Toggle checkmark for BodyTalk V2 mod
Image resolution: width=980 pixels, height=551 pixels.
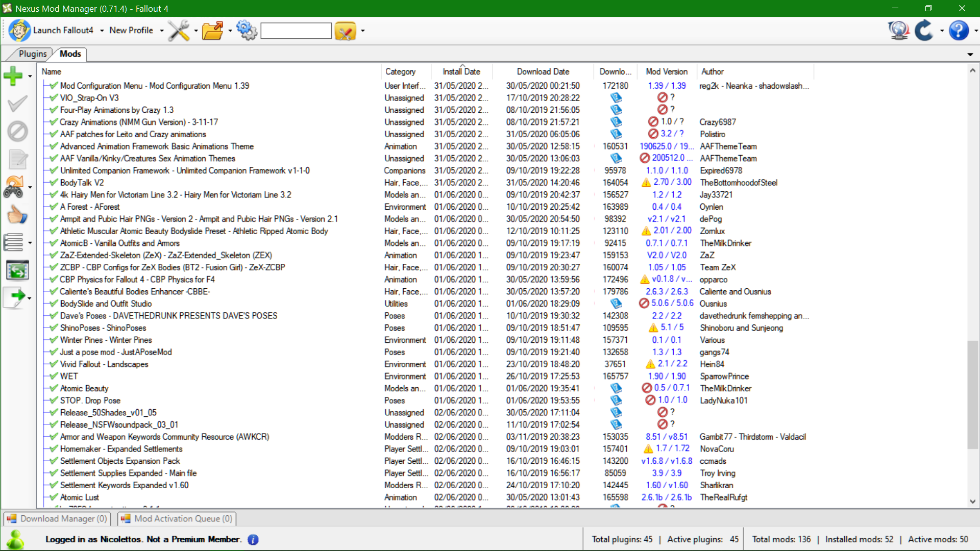pyautogui.click(x=54, y=182)
